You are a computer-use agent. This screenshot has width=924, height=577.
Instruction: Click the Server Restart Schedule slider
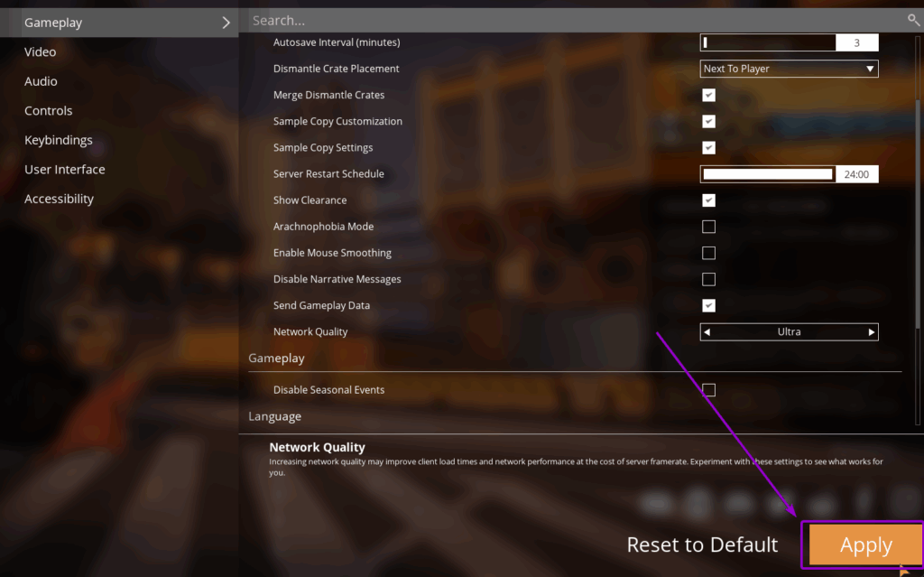tap(767, 173)
